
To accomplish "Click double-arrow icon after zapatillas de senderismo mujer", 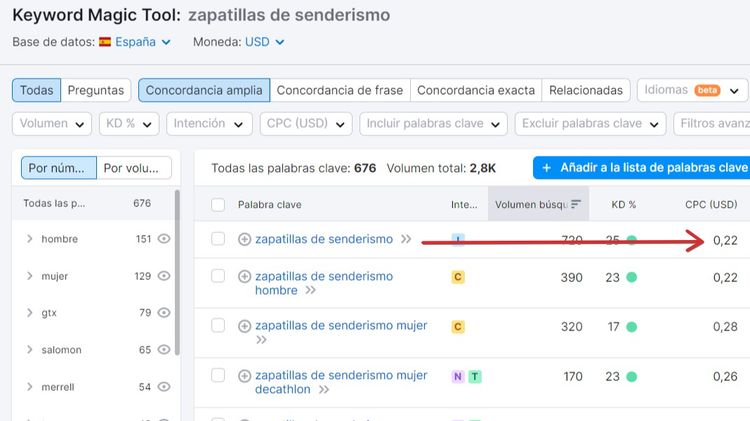I will (x=261, y=340).
